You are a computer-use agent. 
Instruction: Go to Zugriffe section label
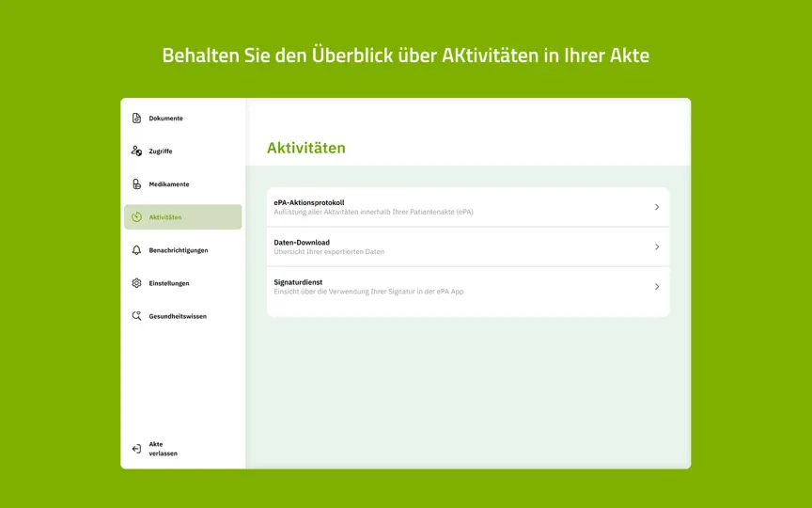(161, 151)
